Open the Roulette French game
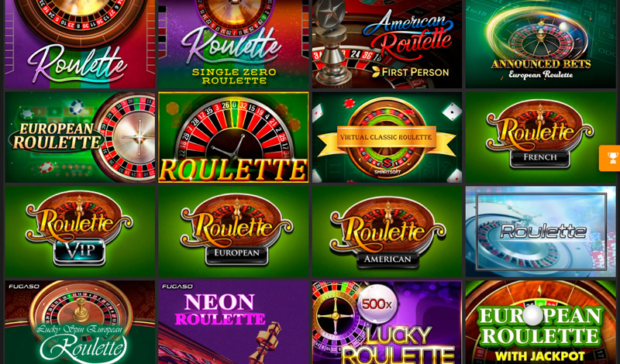Image resolution: width=620 pixels, height=364 pixels. [540, 137]
